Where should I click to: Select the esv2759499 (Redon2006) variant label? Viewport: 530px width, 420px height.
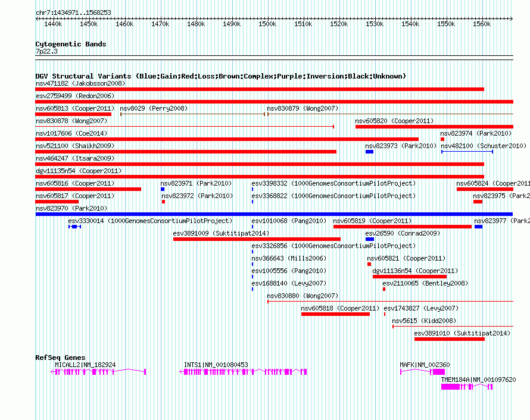point(75,96)
